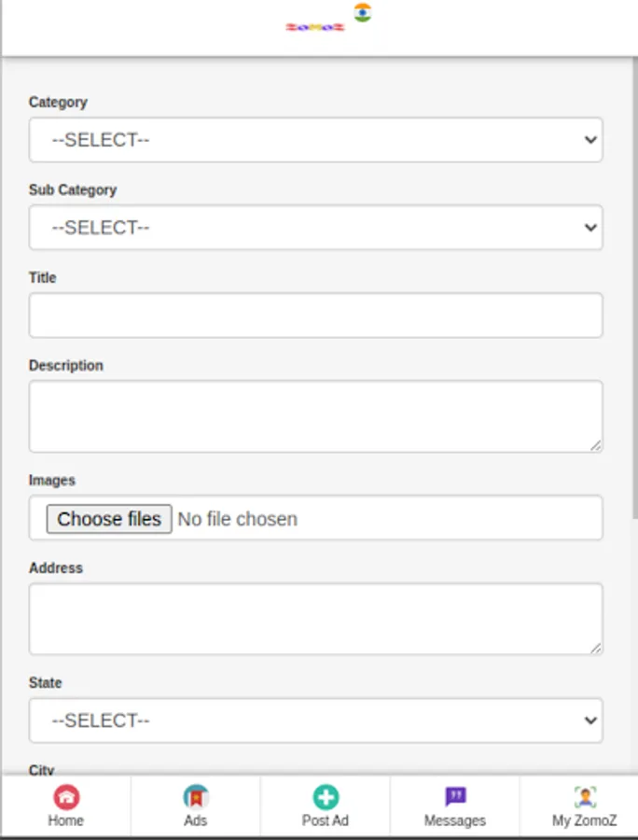Viewport: 638px width, 840px height.
Task: Open the Ads bookmark icon
Action: point(196,796)
